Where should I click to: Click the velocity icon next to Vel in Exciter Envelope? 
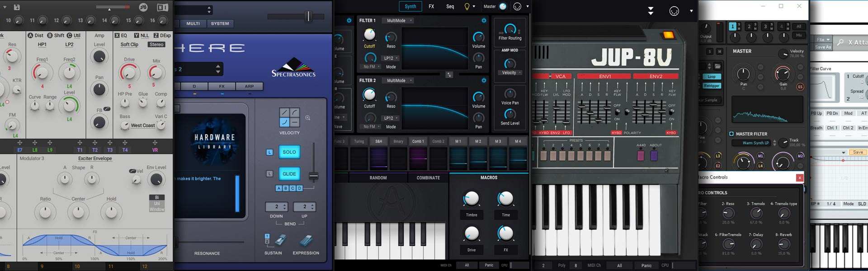(132, 171)
